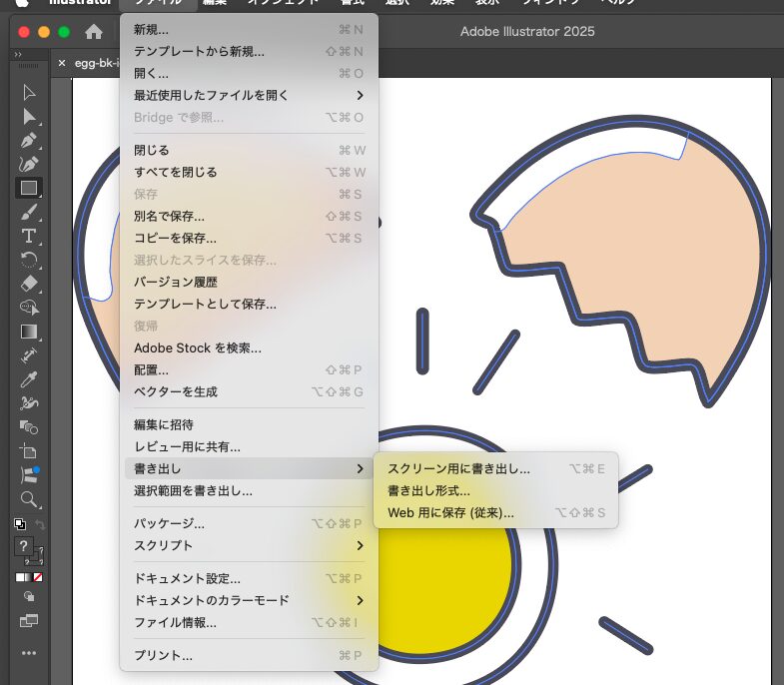Expand 最近使用したファイルを開く submenu arrow

click(360, 95)
